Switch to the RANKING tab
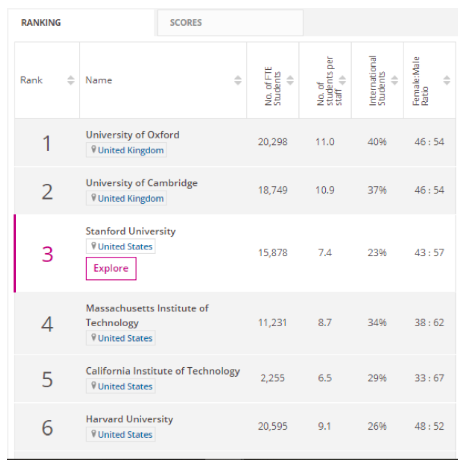 pyautogui.click(x=81, y=23)
